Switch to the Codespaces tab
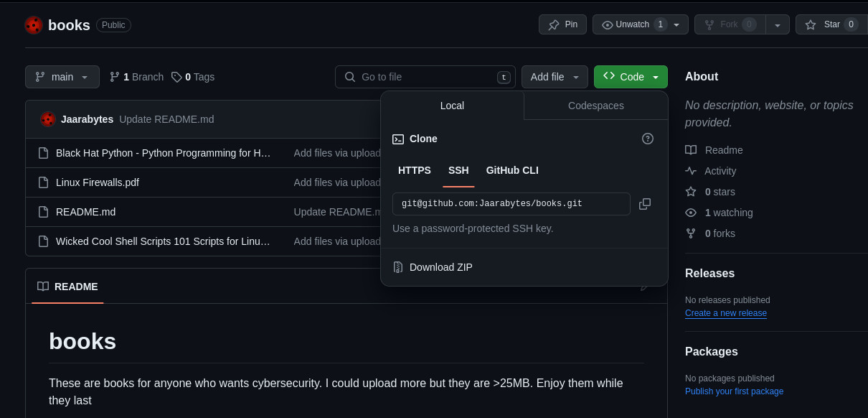The height and width of the screenshot is (418, 868). (595, 106)
